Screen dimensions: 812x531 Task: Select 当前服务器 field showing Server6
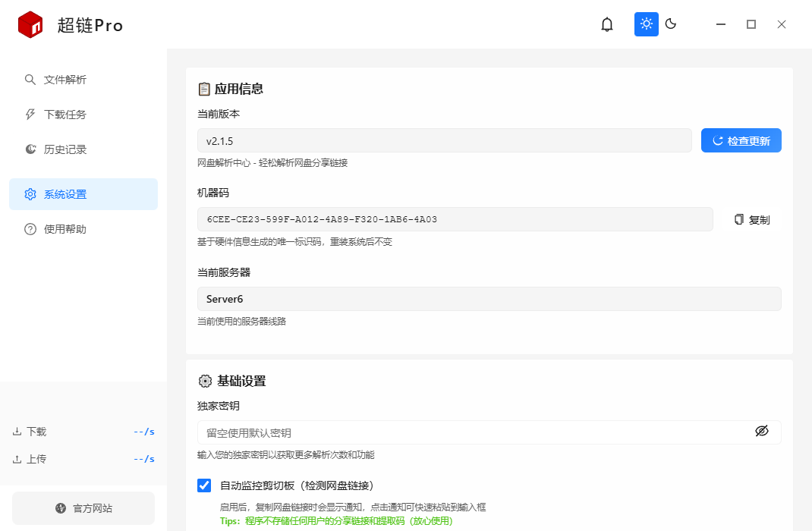(489, 298)
